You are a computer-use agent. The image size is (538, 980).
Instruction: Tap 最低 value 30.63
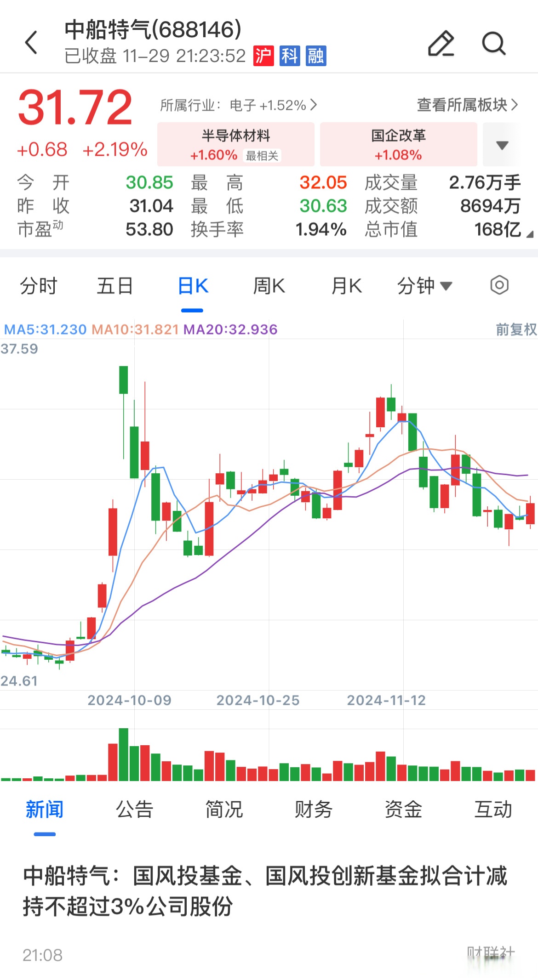coord(323,206)
